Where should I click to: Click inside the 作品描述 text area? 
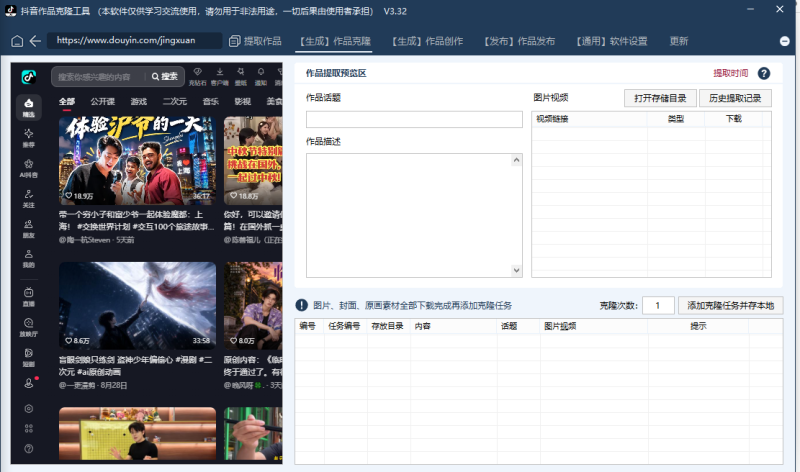coord(409,215)
